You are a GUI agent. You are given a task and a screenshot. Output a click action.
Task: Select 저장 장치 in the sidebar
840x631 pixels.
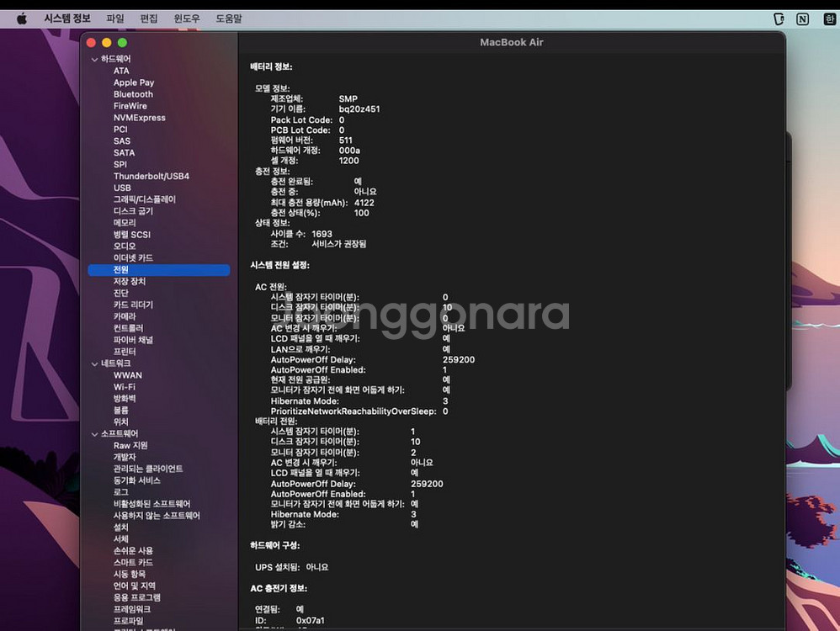(x=129, y=282)
